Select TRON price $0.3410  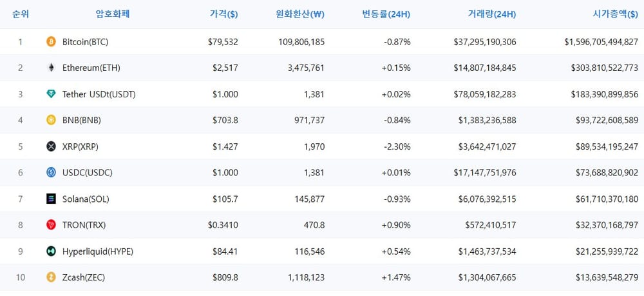coord(223,225)
